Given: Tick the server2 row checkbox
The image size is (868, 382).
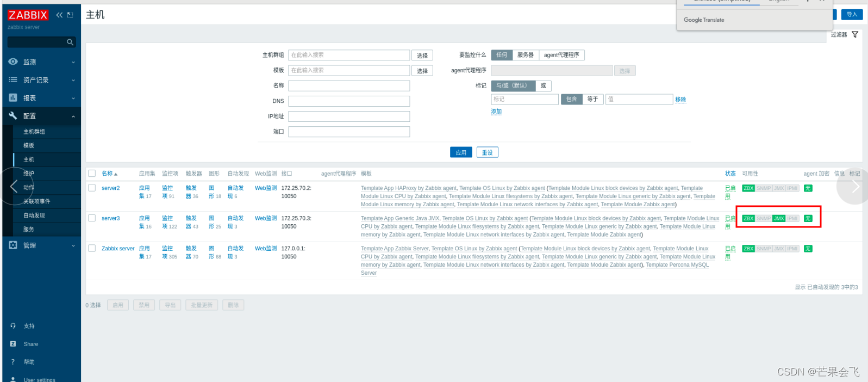Looking at the screenshot, I should click(92, 188).
